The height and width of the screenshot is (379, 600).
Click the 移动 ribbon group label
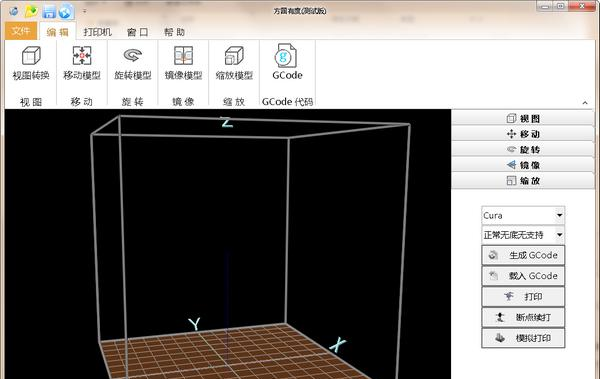tap(82, 102)
